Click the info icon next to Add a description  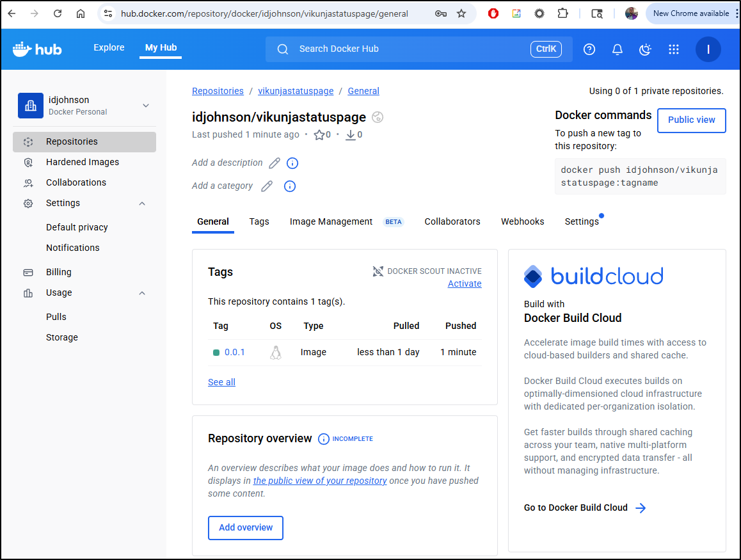[x=292, y=163]
